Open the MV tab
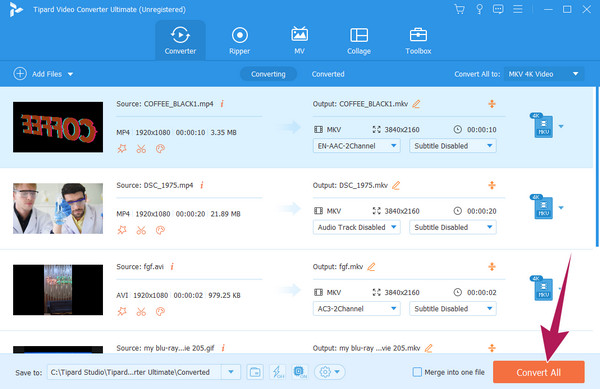 [299, 40]
